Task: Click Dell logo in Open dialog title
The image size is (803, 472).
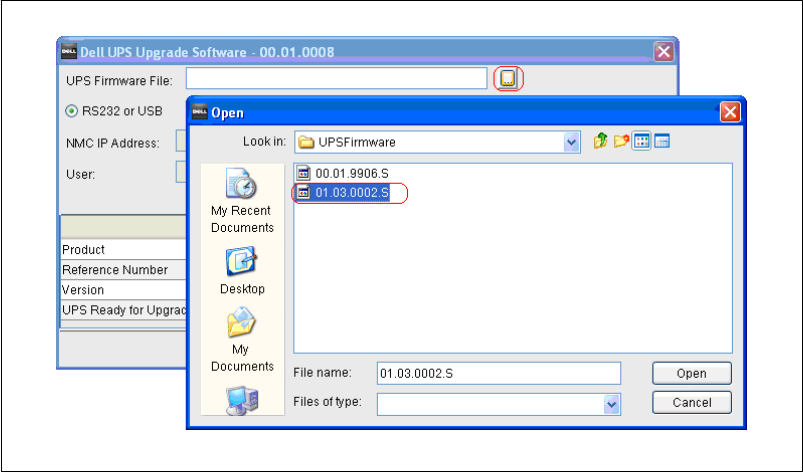Action: click(200, 112)
